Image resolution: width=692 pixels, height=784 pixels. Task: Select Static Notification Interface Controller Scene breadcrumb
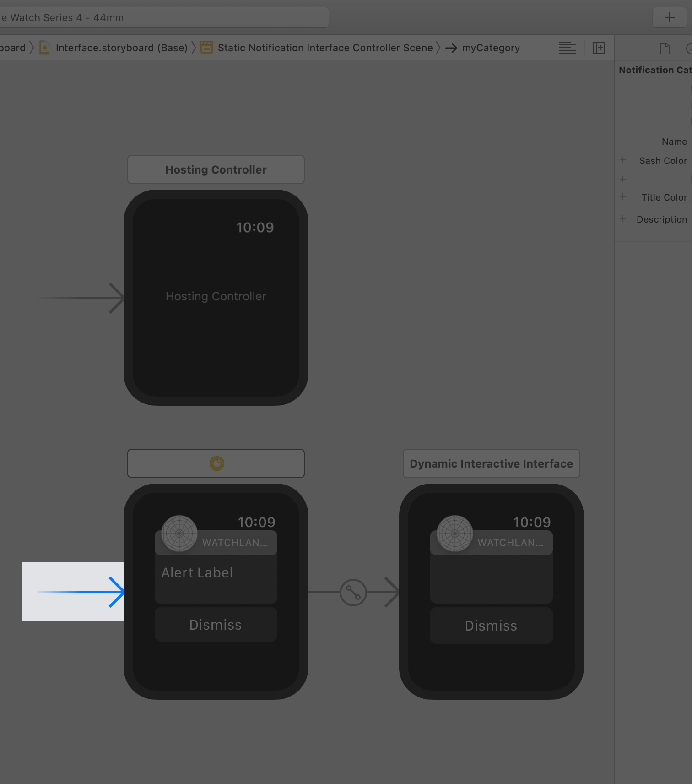click(x=318, y=48)
